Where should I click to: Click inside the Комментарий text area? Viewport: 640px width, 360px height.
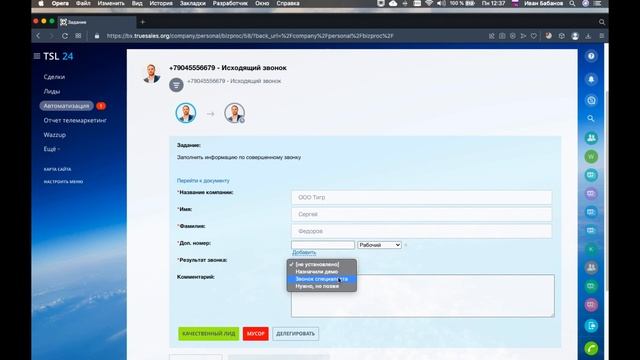(x=423, y=296)
